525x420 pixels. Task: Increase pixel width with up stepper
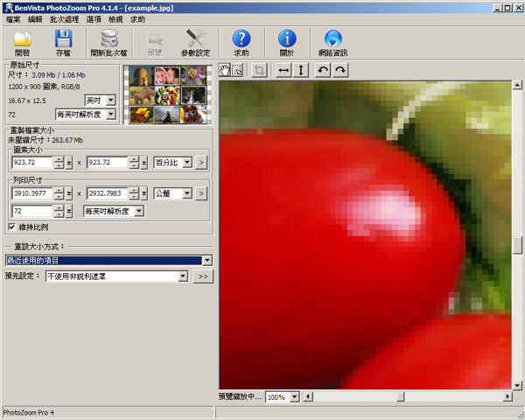(59, 160)
